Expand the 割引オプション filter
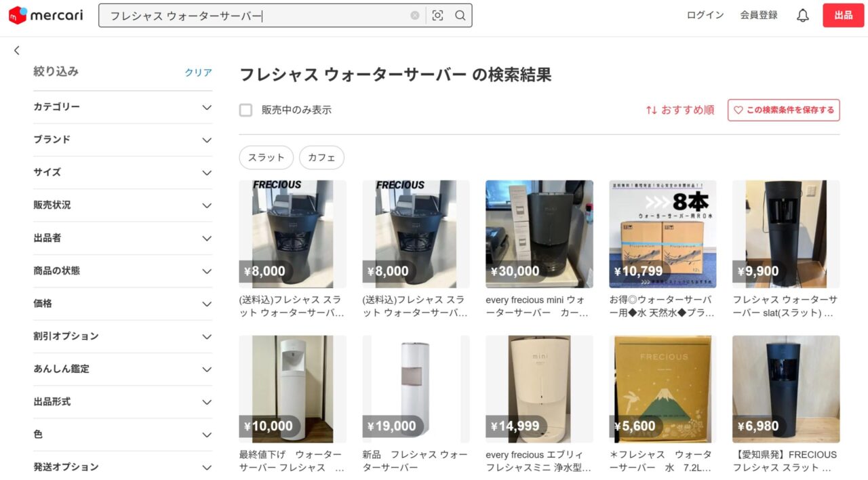 123,336
